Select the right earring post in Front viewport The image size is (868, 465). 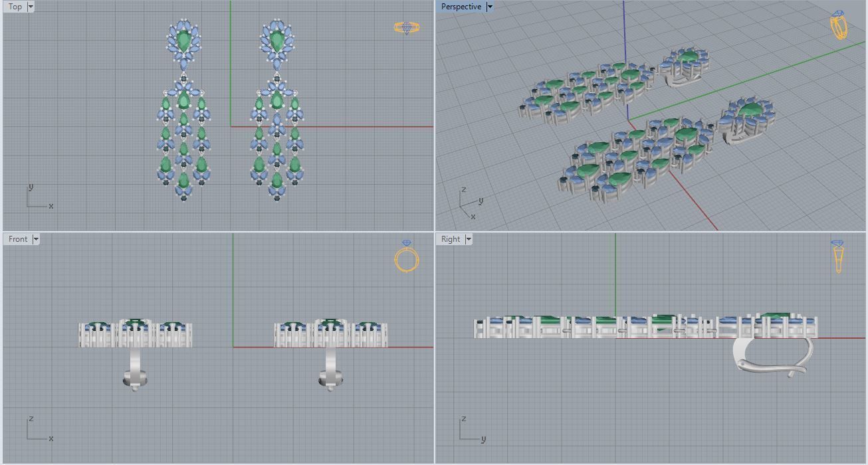pyautogui.click(x=331, y=369)
